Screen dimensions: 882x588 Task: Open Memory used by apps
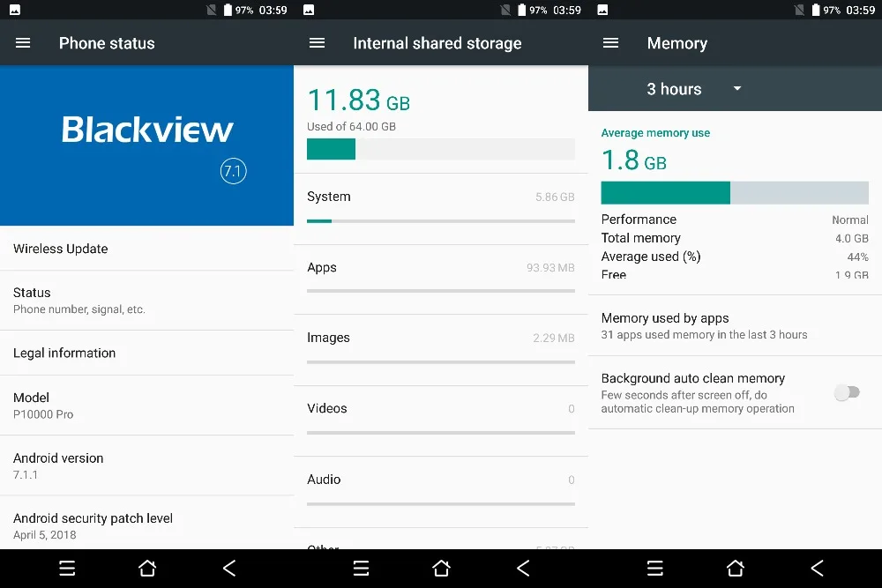pyautogui.click(x=736, y=325)
